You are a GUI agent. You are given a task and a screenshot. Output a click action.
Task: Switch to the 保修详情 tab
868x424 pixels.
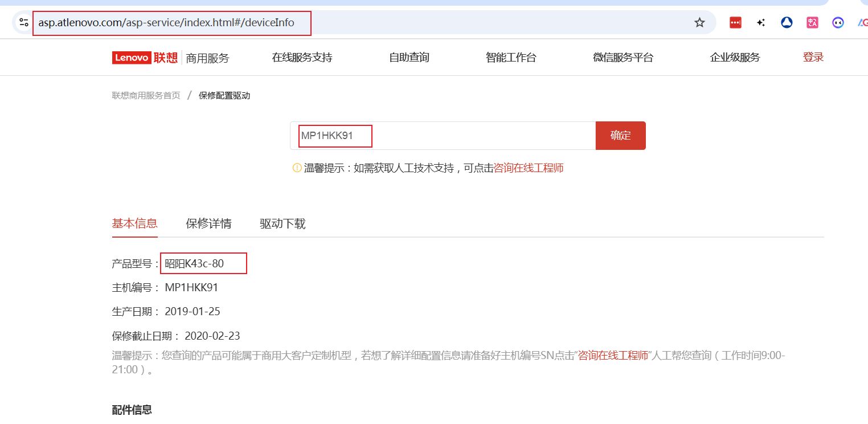[x=208, y=223]
